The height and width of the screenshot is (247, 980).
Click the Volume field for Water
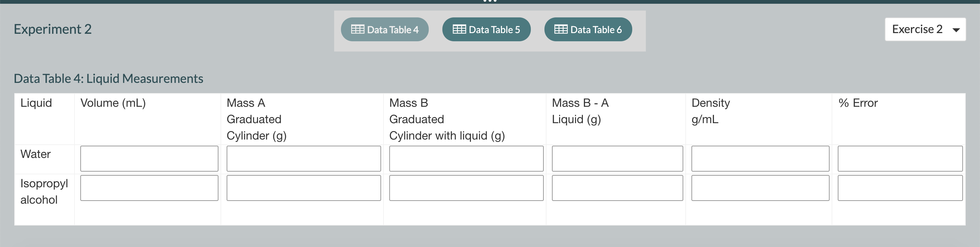tap(149, 159)
